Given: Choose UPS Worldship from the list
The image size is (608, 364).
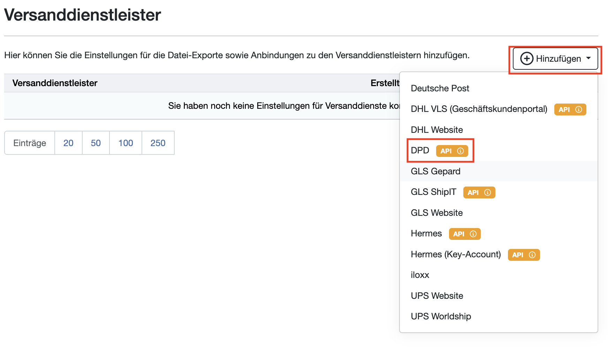Looking at the screenshot, I should pos(499,317).
